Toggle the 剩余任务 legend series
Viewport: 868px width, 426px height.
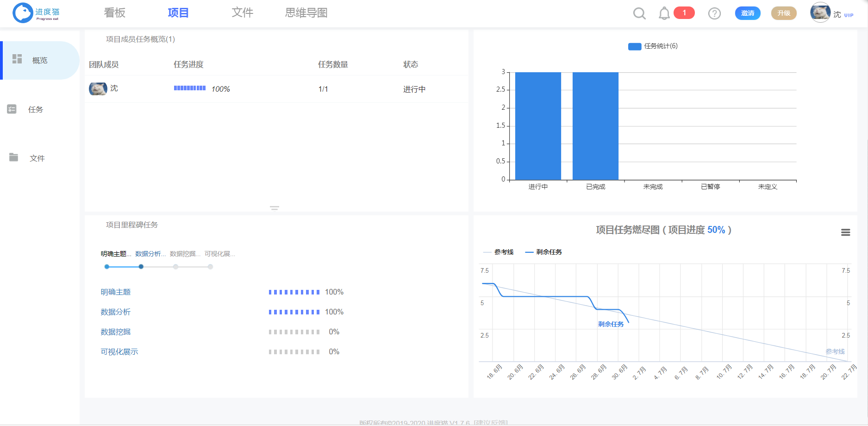(543, 252)
